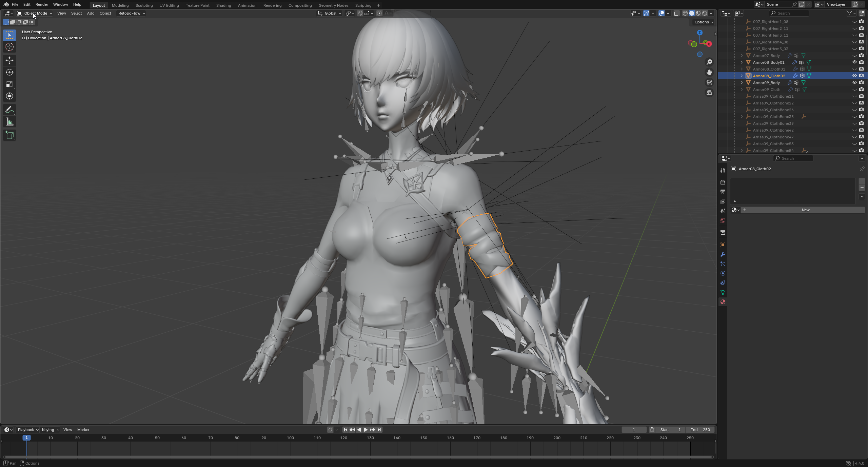Switch to the Sculpting workspace tab
The image size is (868, 467).
click(144, 5)
